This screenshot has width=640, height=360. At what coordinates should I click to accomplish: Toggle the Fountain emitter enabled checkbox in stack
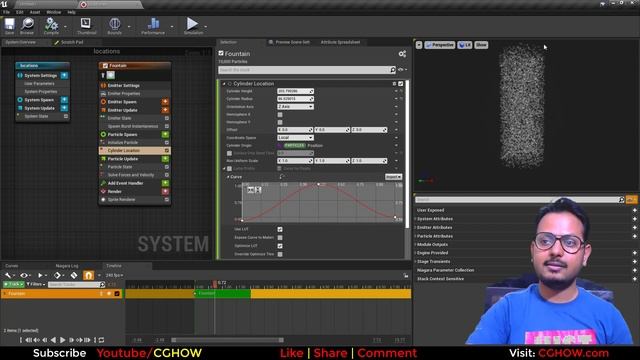221,53
